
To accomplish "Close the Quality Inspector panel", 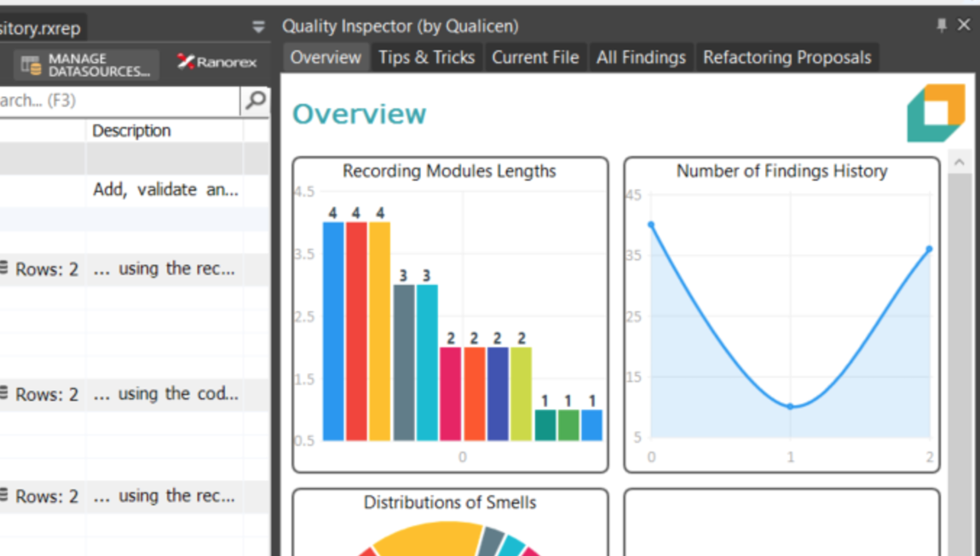I will click(x=964, y=26).
